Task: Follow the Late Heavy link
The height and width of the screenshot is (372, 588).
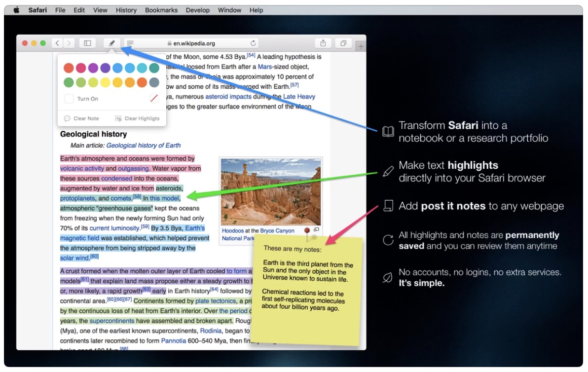Action: pyautogui.click(x=299, y=97)
